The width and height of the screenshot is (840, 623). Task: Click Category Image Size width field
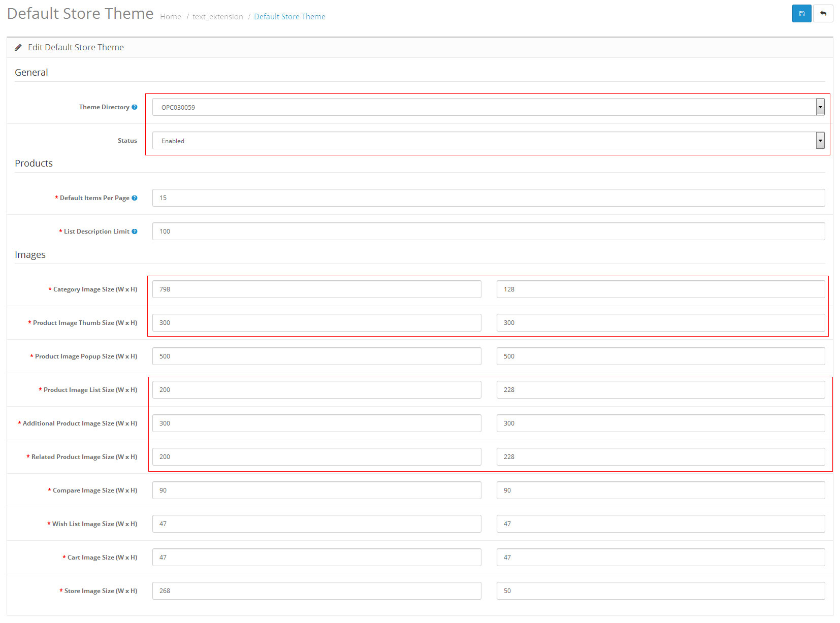(x=316, y=289)
